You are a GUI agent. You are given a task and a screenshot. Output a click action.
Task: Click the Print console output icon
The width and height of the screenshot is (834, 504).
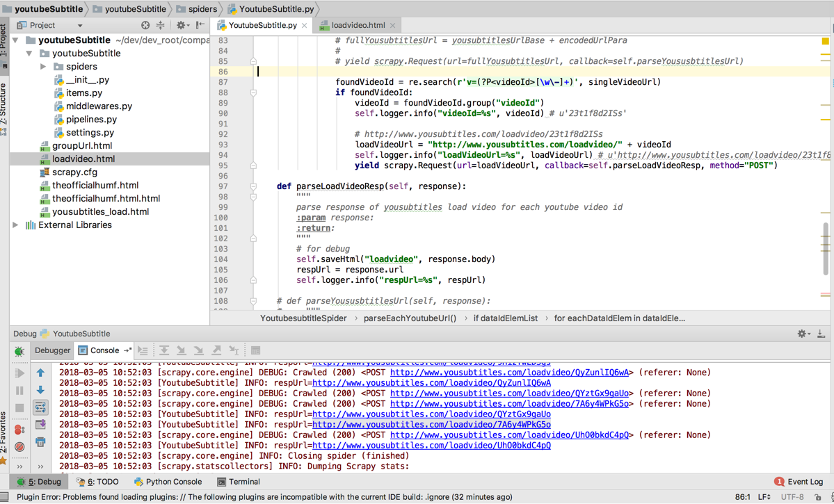coord(40,442)
